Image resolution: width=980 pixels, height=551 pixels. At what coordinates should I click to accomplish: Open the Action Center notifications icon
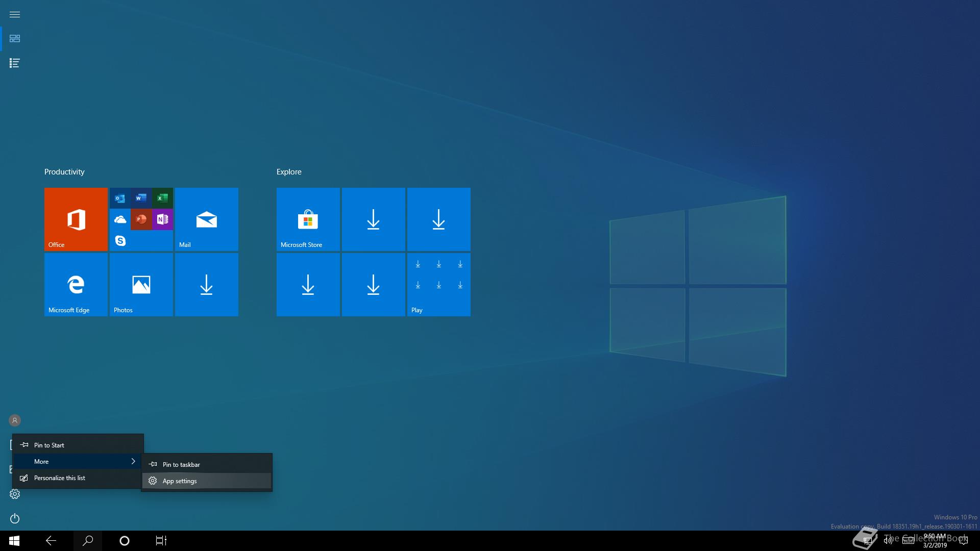(x=964, y=541)
